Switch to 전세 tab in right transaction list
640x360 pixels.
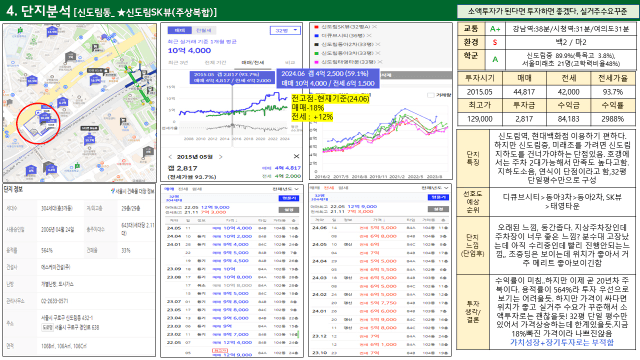pos(329,188)
